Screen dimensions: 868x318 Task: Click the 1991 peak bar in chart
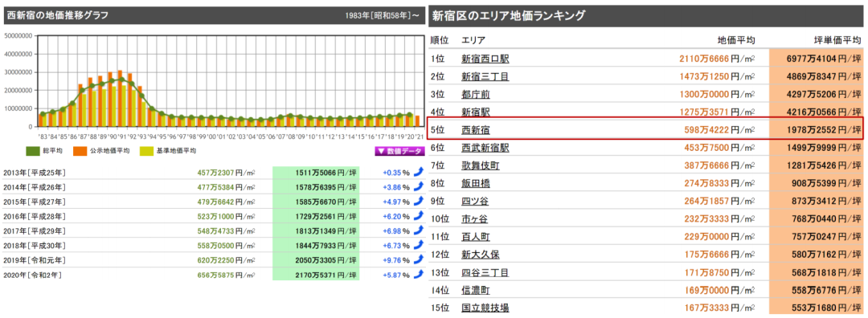pyautogui.click(x=120, y=99)
